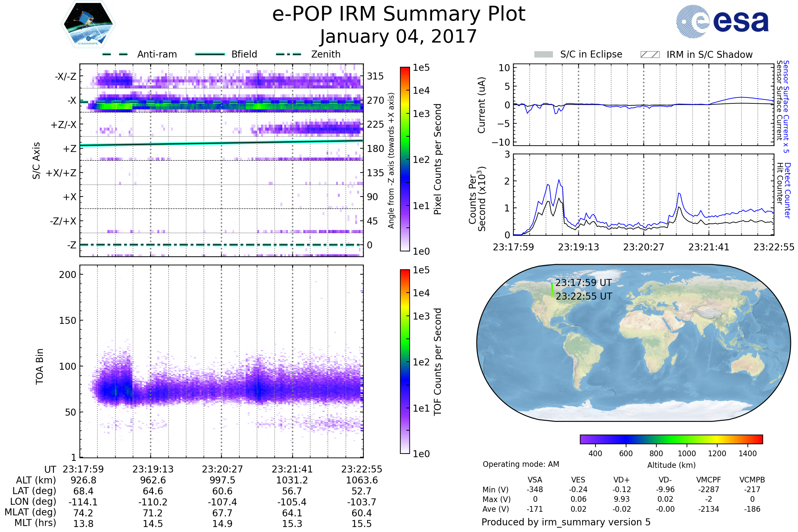Click the TOF Counts per Second colorbar
798x532 pixels.
point(405,361)
